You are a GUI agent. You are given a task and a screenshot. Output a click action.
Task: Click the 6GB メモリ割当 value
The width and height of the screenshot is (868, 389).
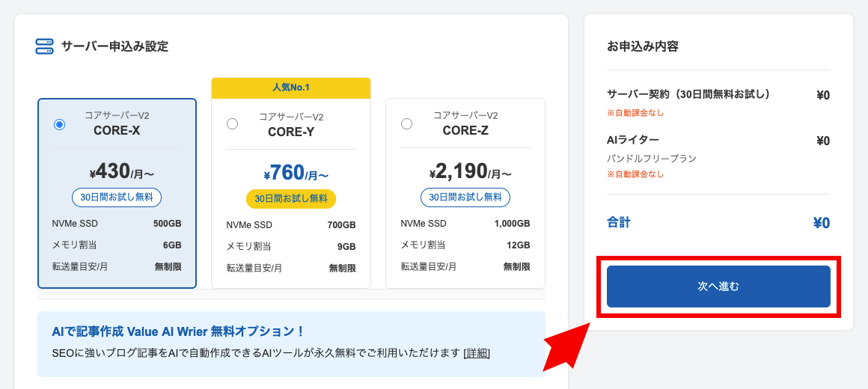coord(172,245)
